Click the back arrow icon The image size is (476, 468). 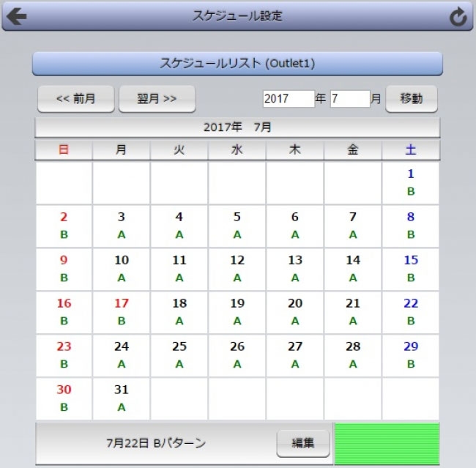pos(16,16)
